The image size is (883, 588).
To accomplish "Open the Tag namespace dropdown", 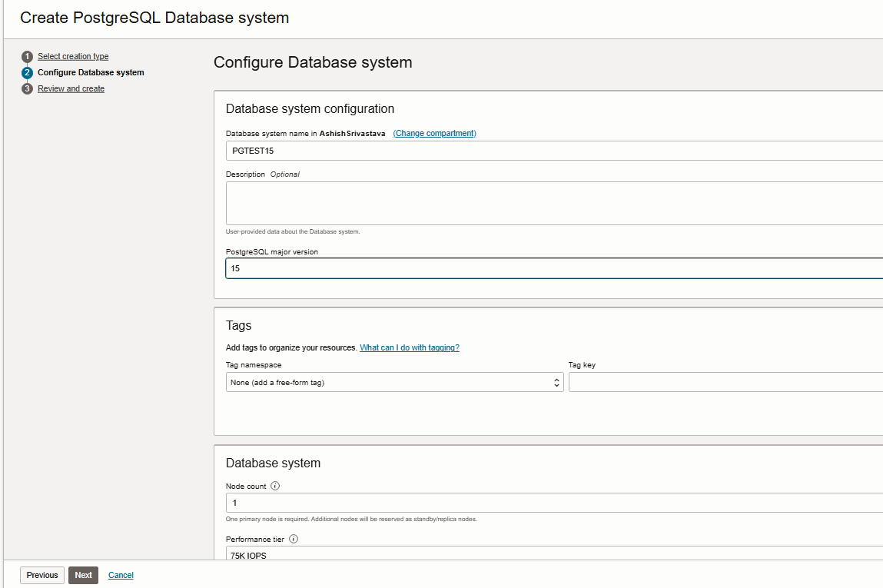I will [394, 382].
